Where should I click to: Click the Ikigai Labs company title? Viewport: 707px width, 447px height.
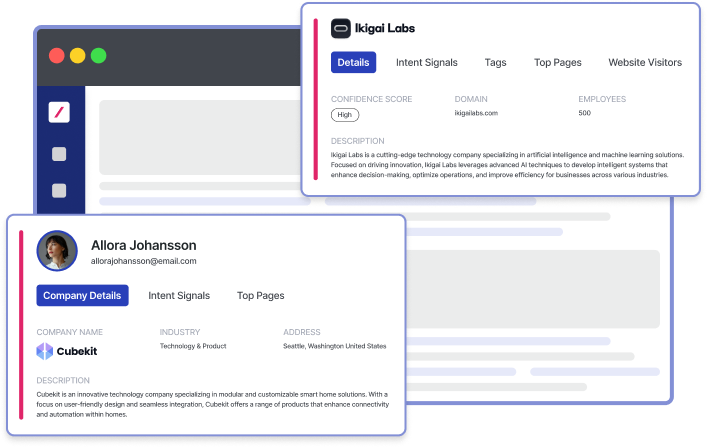[385, 28]
